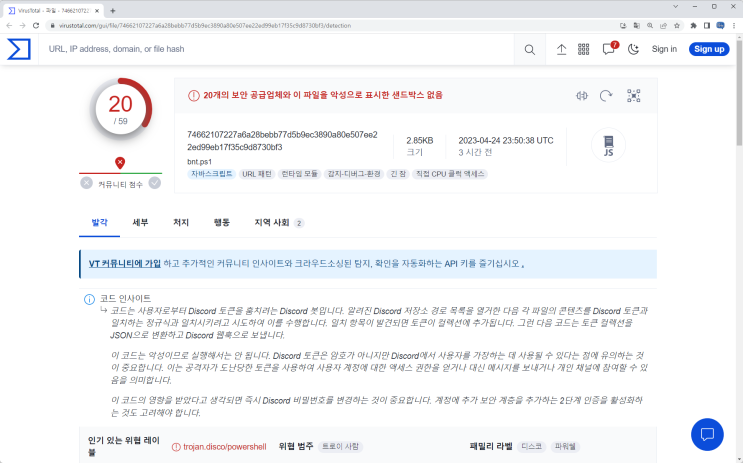743x463 pixels.
Task: Open a new browser tab with plus
Action: point(113,10)
